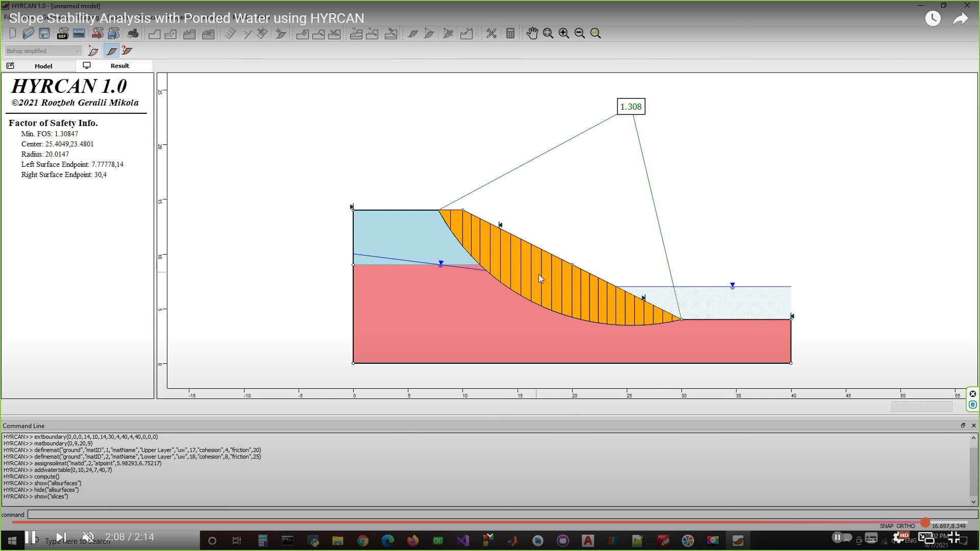
Task: Import DXF file icon
Action: [63, 34]
